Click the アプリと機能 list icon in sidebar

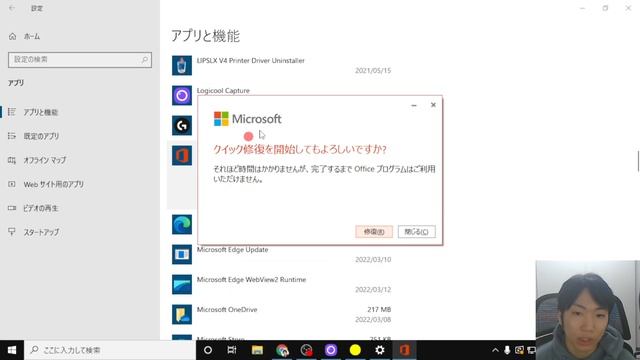pyautogui.click(x=12, y=112)
